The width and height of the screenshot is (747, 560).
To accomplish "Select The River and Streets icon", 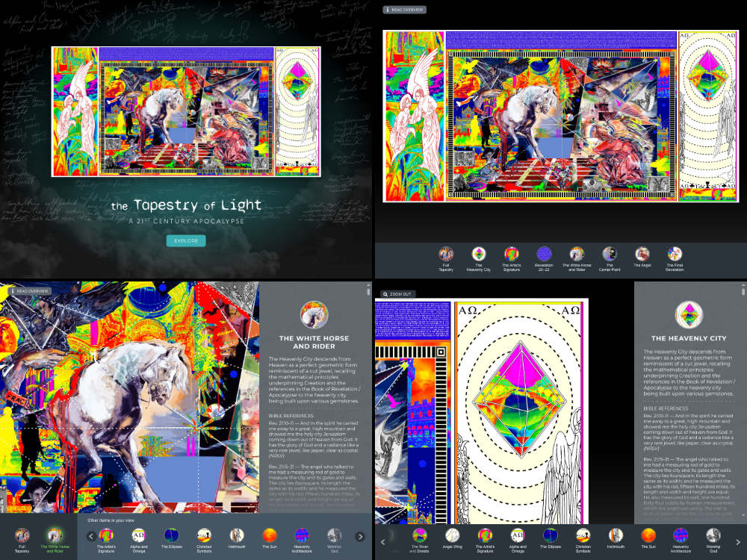I will point(420,535).
